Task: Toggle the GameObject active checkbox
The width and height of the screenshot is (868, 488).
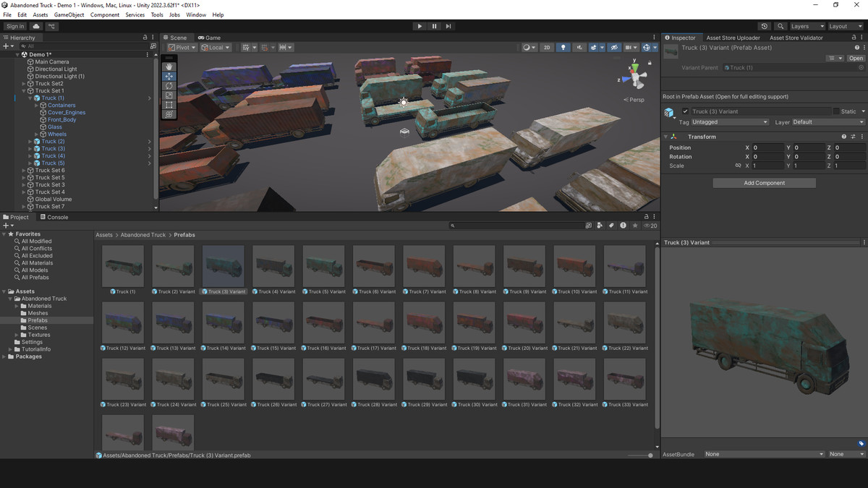Action: tap(685, 111)
